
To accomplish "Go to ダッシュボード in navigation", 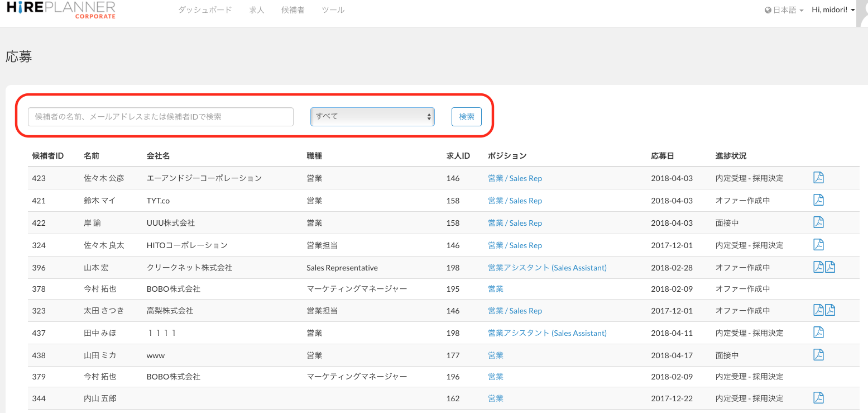I will (205, 10).
